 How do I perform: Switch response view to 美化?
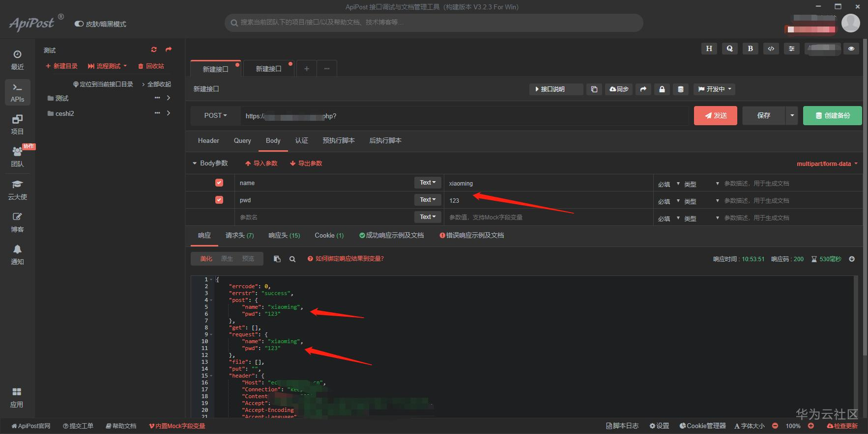point(206,259)
